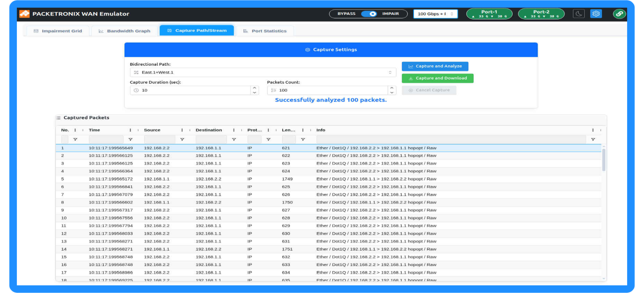Click the green link connection icon
Screen dimensions: 644x293
(619, 14)
